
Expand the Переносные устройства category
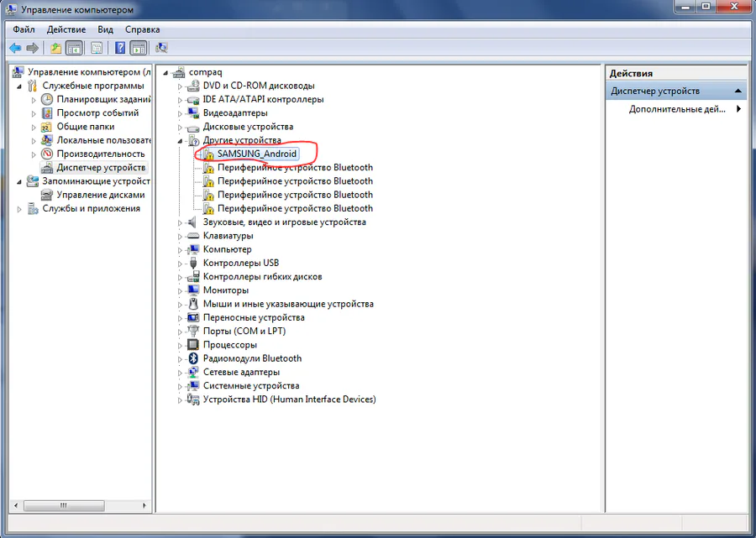(180, 318)
